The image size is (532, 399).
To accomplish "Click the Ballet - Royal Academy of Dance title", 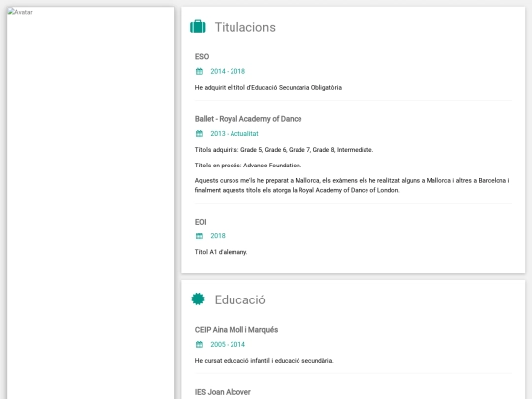I will coord(248,119).
